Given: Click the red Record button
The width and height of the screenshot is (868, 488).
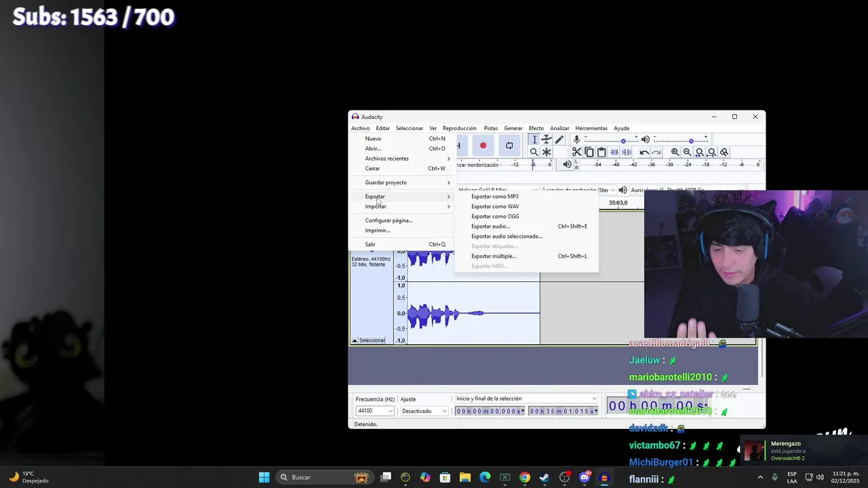Looking at the screenshot, I should tap(483, 145).
